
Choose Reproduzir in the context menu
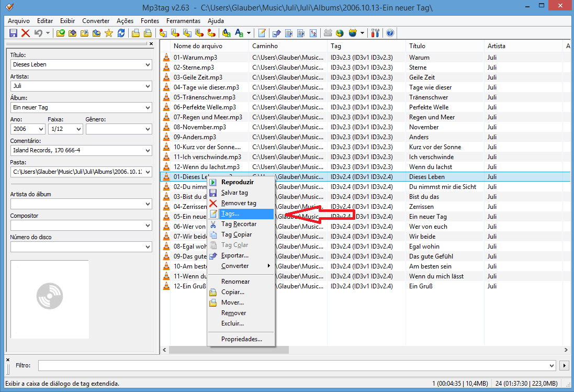tap(241, 182)
